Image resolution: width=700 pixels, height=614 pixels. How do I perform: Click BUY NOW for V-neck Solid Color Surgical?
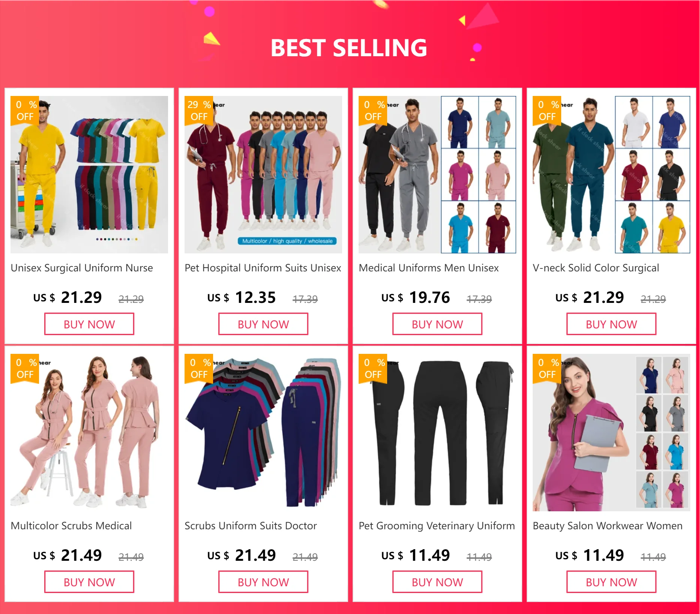[x=611, y=324]
